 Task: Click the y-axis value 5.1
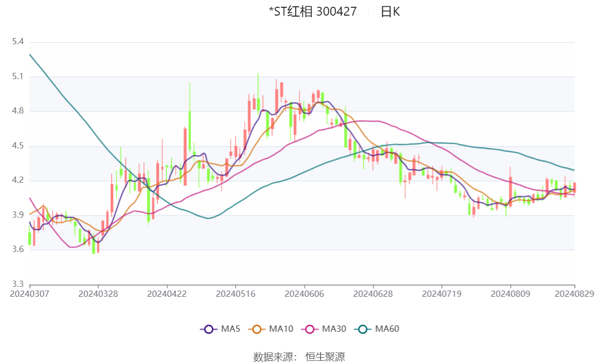click(x=18, y=77)
